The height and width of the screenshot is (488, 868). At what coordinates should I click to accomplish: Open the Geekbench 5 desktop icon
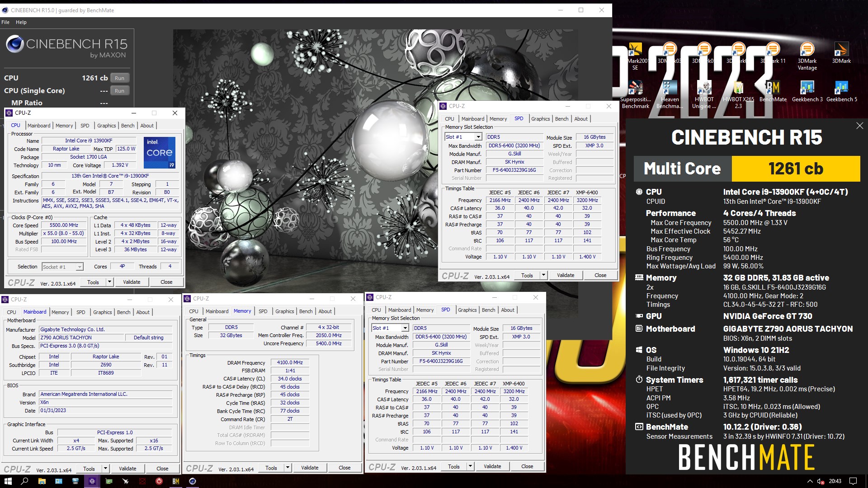click(841, 91)
